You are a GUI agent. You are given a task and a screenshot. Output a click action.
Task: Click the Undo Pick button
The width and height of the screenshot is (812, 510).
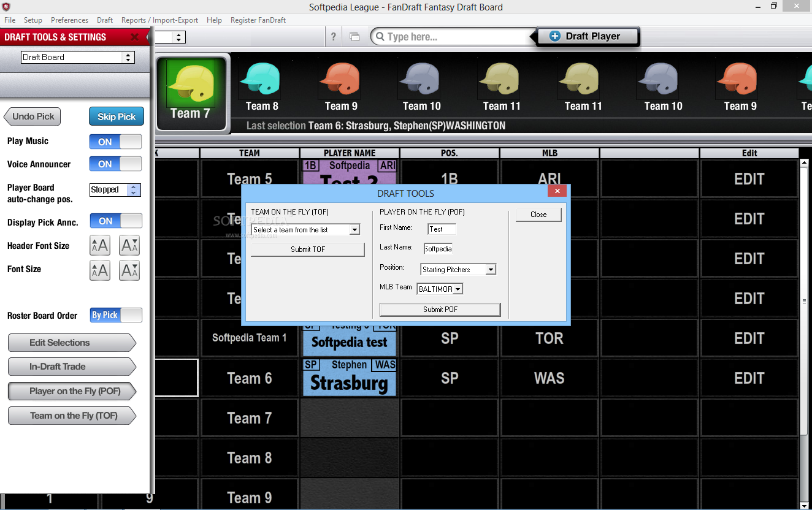(33, 116)
